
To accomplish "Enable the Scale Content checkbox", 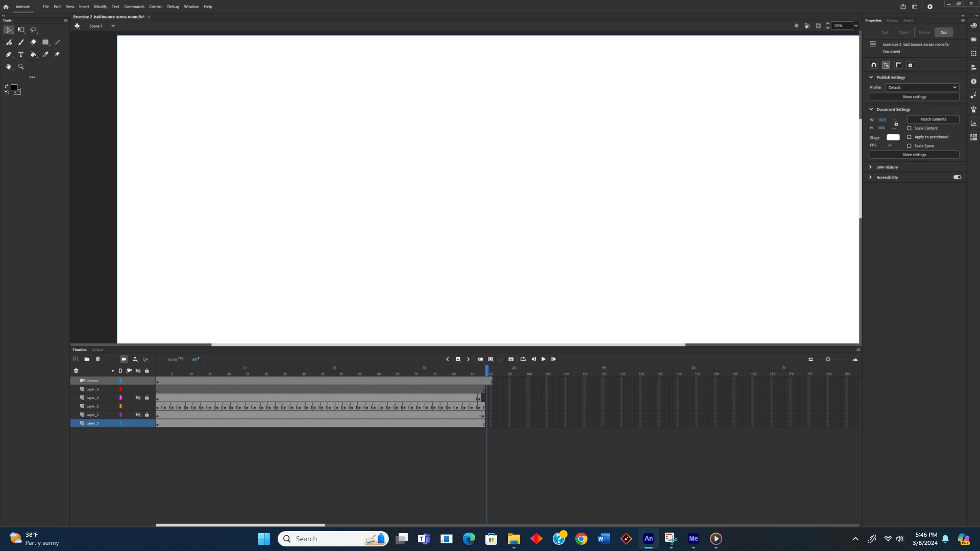I will (x=909, y=128).
